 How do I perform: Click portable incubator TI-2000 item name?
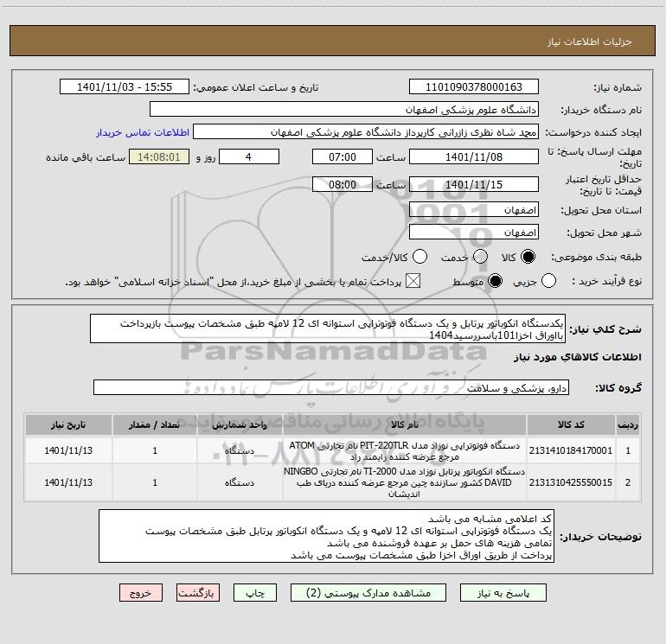click(405, 482)
